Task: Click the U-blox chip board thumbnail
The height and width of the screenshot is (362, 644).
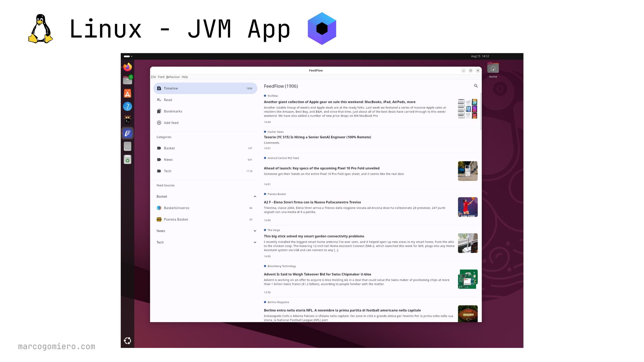Action: [x=468, y=279]
